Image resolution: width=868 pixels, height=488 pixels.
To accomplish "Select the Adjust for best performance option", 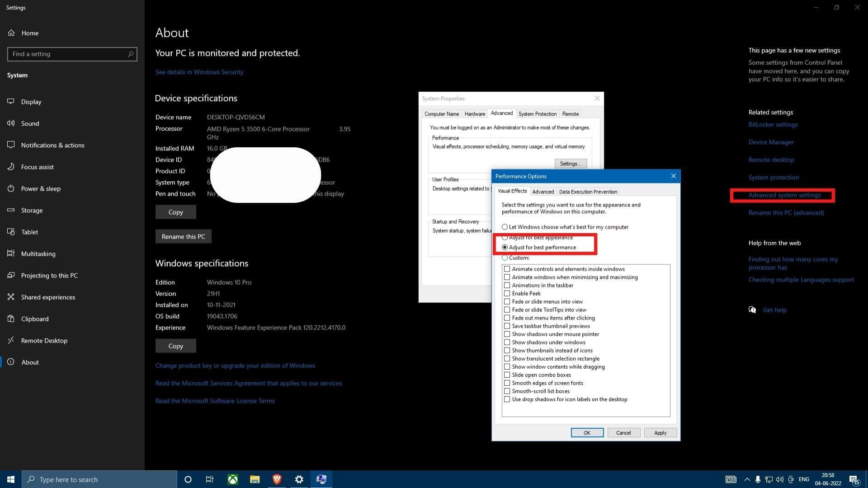I will click(505, 247).
